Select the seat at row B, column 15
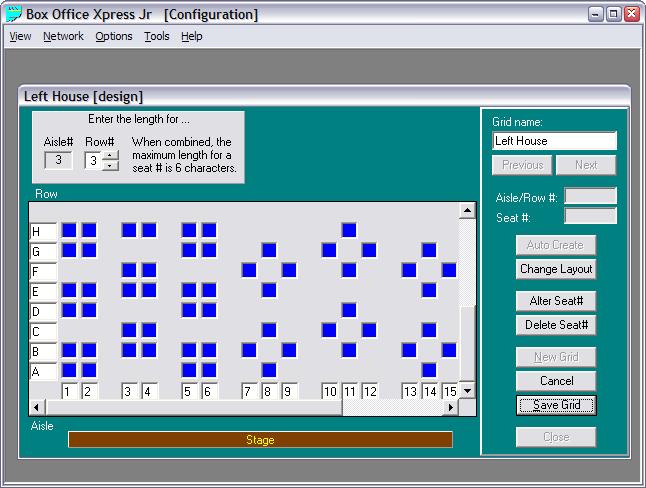The width and height of the screenshot is (646, 488). pyautogui.click(x=449, y=350)
